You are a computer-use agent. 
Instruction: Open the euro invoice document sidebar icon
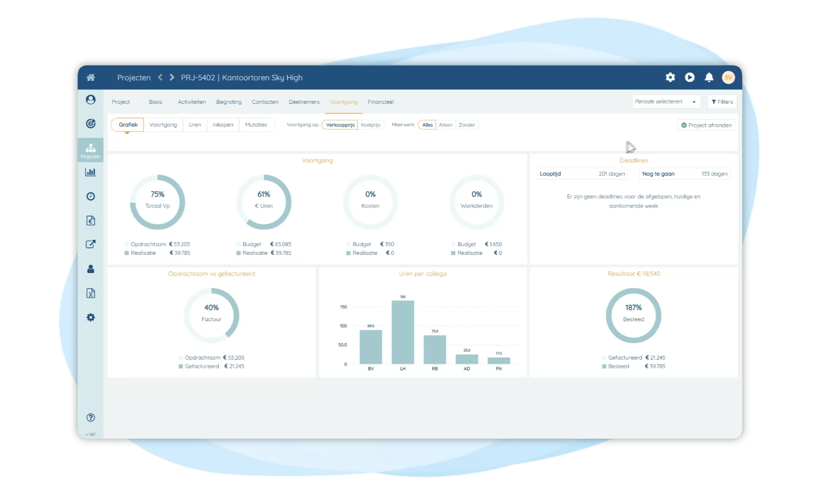point(91,221)
